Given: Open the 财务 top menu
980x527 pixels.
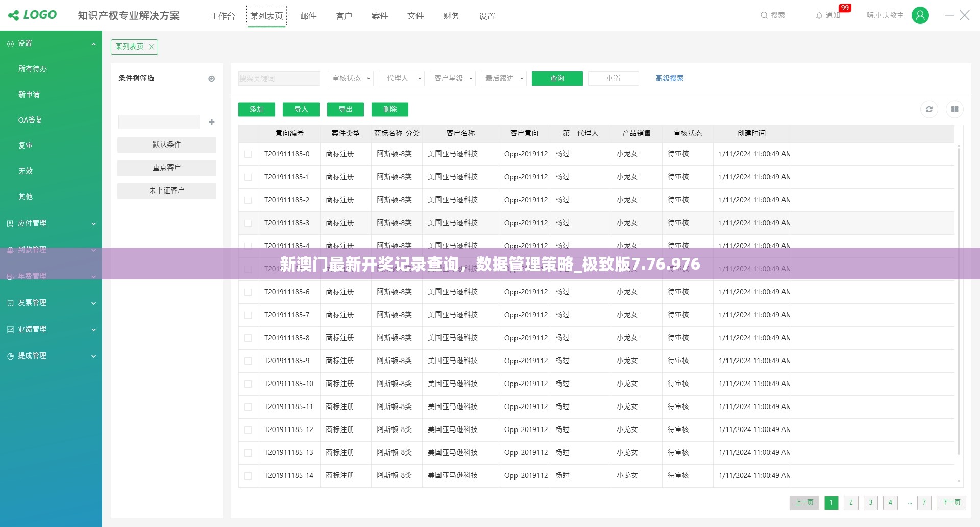Looking at the screenshot, I should (x=451, y=16).
